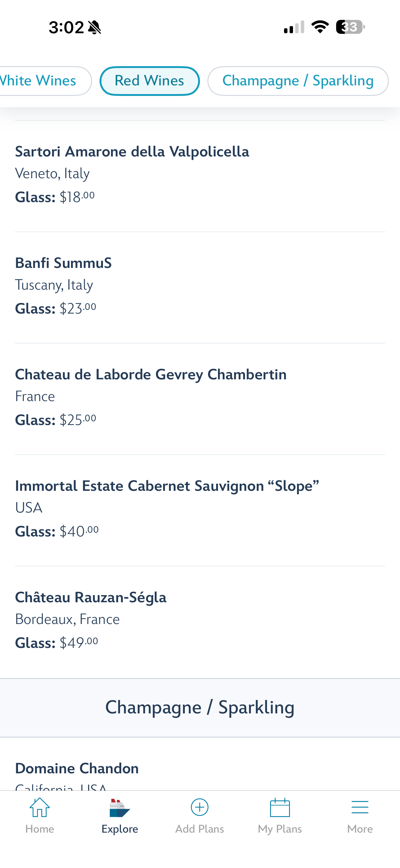Image resolution: width=400 pixels, height=868 pixels.
Task: Tap the silent mode bell icon
Action: point(94,27)
